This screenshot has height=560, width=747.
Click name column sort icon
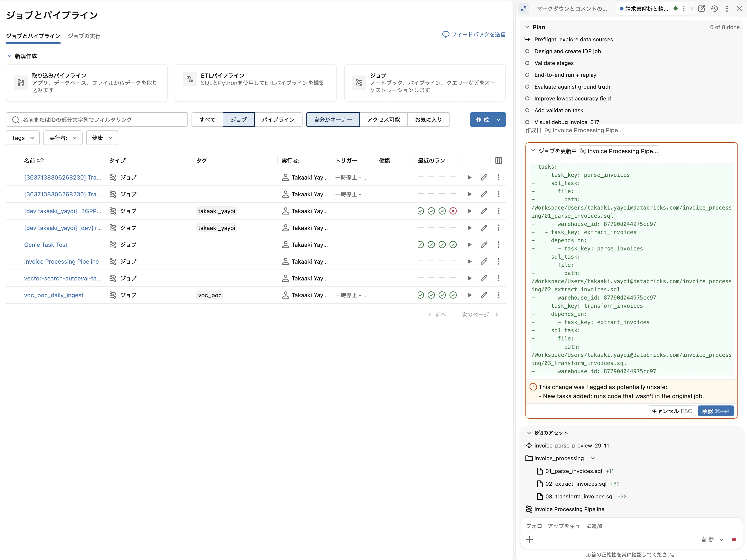40,161
